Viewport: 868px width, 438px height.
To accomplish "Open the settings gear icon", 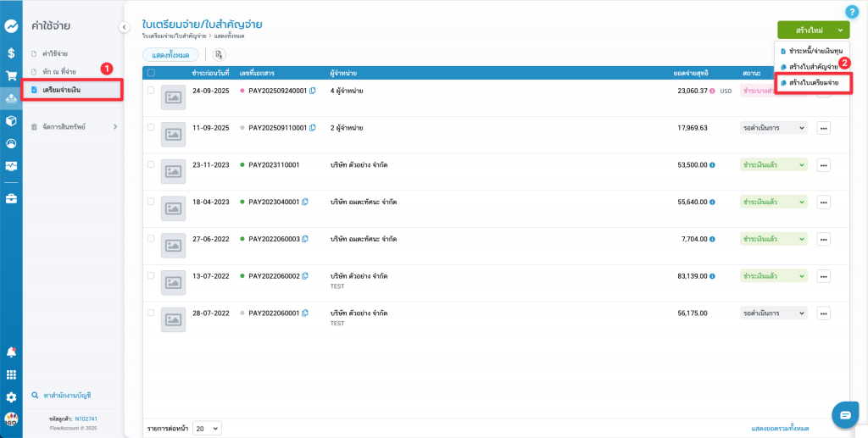I will point(11,396).
